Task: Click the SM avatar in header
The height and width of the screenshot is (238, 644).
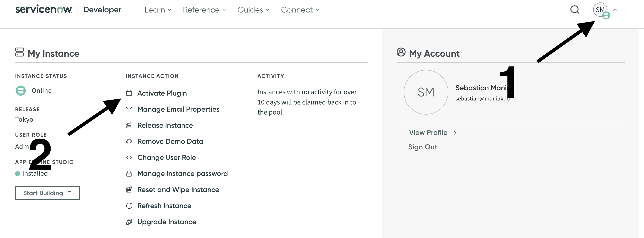Action: pyautogui.click(x=600, y=10)
